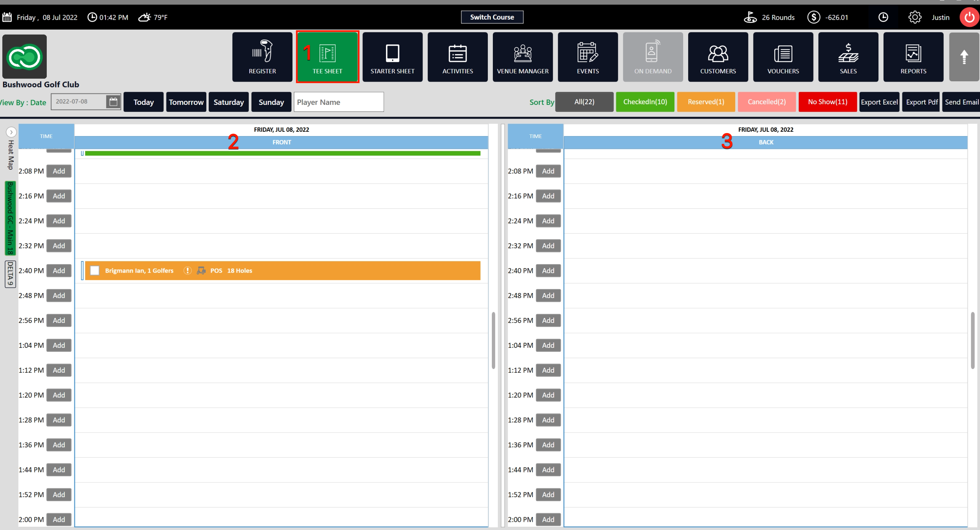Open the Vouchers module
Image resolution: width=980 pixels, height=530 pixels.
click(x=783, y=57)
